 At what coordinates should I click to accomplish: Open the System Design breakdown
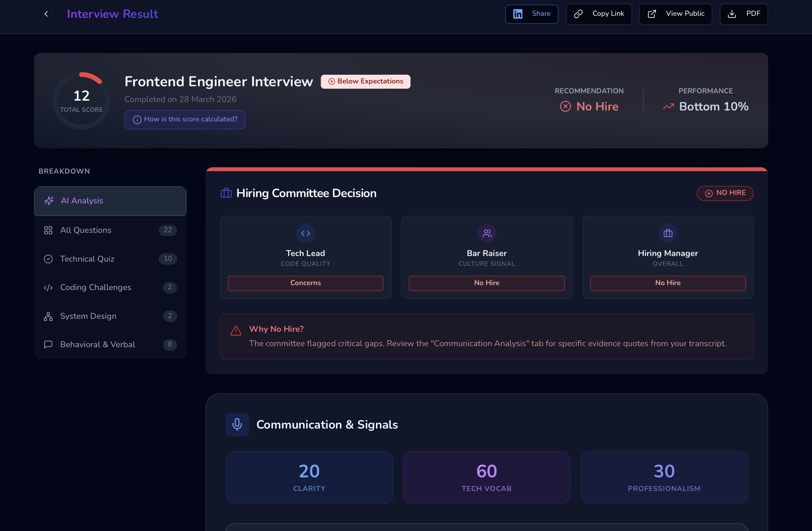[x=88, y=316]
